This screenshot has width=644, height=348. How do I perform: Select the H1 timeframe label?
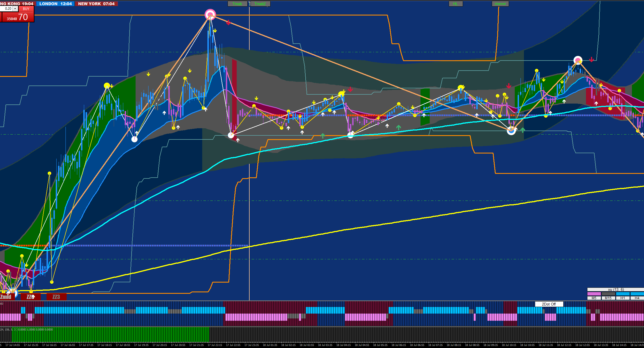coord(623,298)
